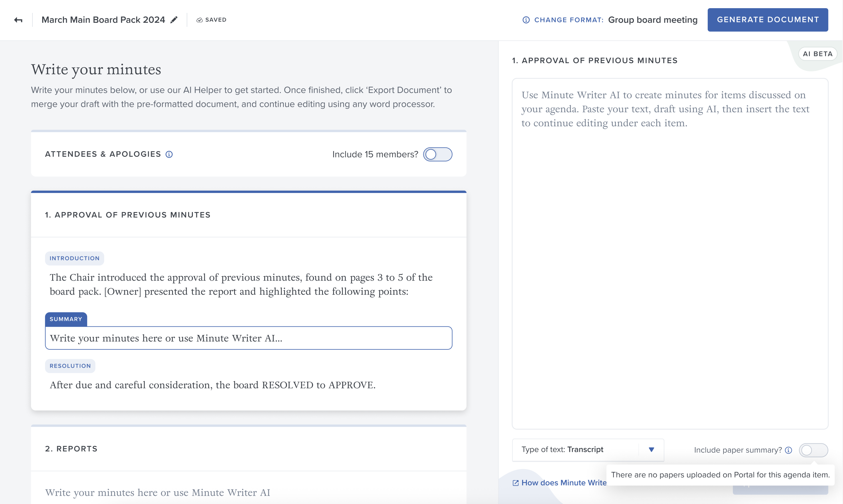Click the AI BETA badge
This screenshot has height=504, width=843.
coord(818,54)
